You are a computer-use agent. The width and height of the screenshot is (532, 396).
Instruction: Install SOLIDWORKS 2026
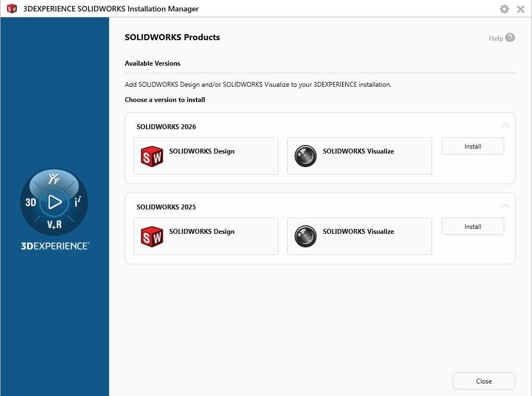click(472, 146)
